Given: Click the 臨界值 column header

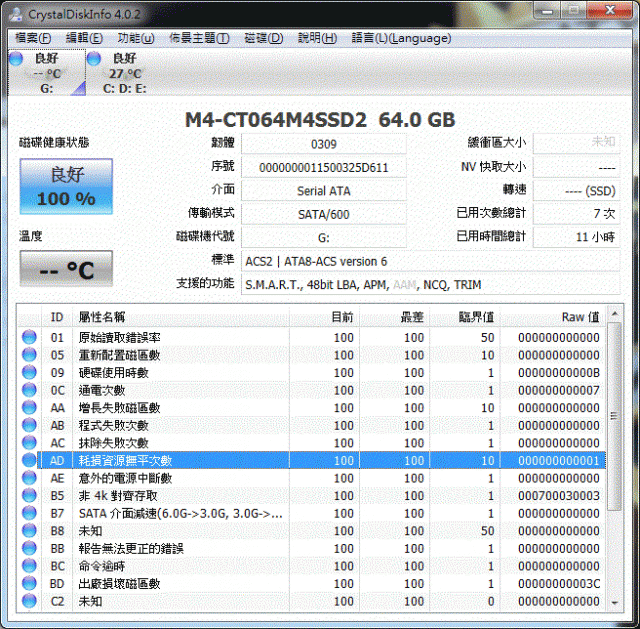Looking at the screenshot, I should pos(465,317).
